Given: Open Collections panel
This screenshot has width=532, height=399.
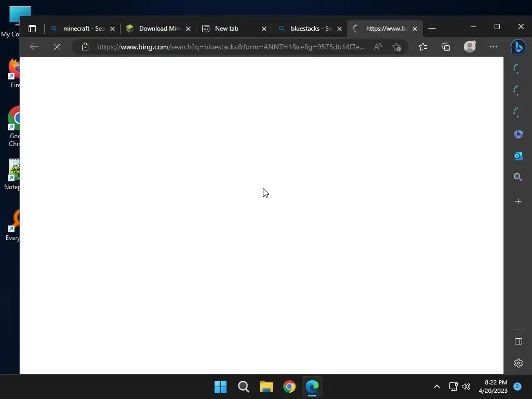Looking at the screenshot, I should [446, 47].
